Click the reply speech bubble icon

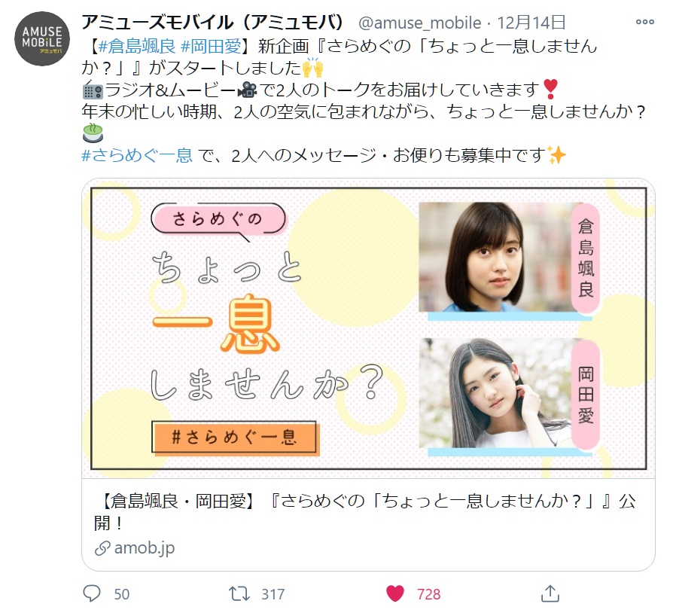pos(91,593)
